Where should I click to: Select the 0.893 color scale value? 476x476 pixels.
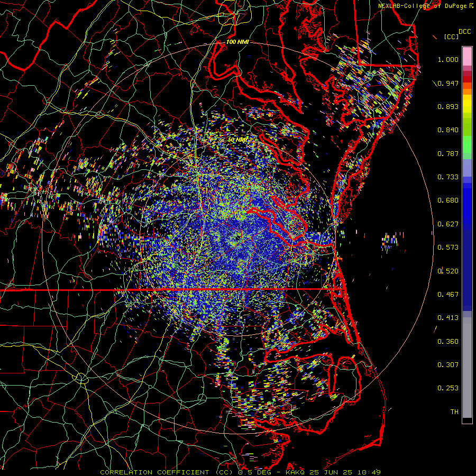[448, 106]
